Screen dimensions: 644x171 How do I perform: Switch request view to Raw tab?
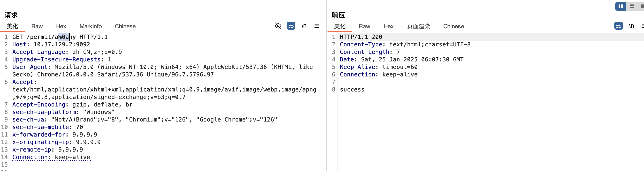tap(37, 26)
